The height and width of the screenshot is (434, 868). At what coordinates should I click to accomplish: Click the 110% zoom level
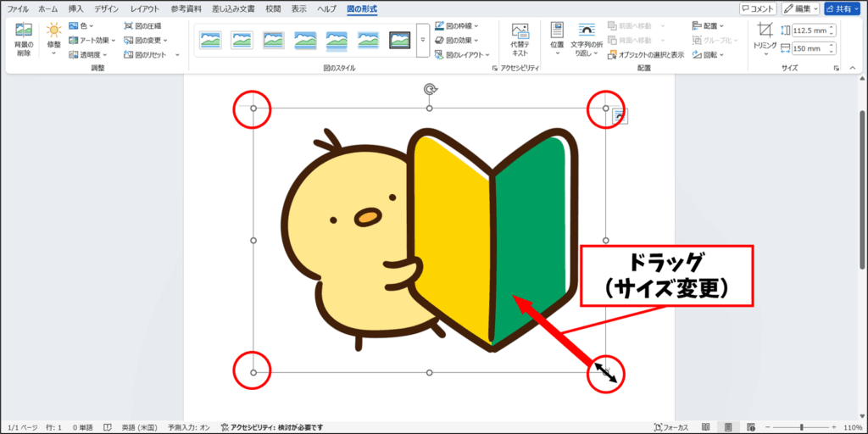(853, 427)
